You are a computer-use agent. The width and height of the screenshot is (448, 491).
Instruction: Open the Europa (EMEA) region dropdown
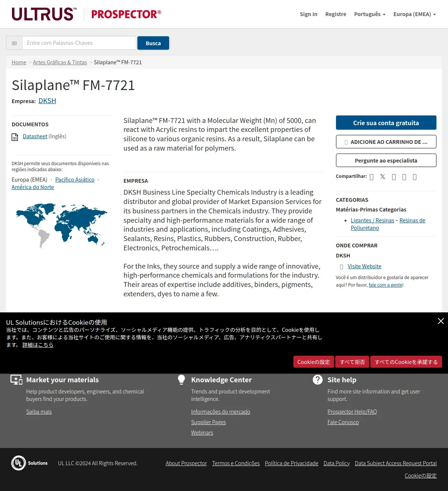(414, 14)
